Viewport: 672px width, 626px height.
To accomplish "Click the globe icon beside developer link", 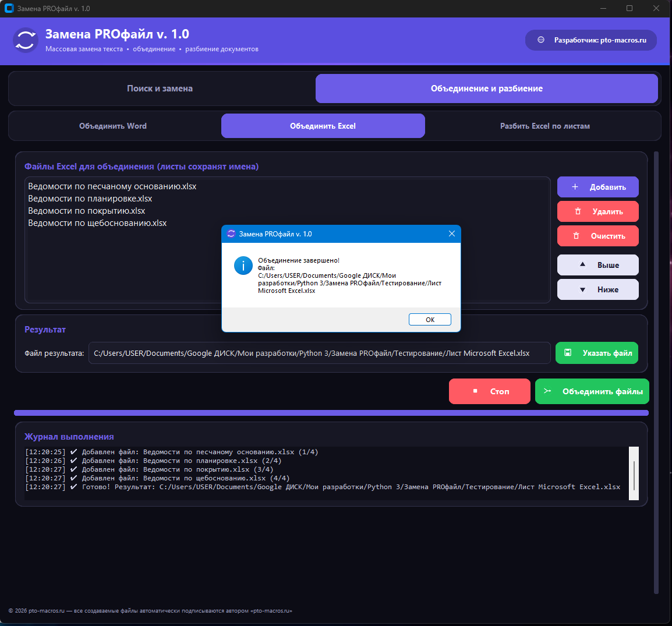I will coord(541,40).
